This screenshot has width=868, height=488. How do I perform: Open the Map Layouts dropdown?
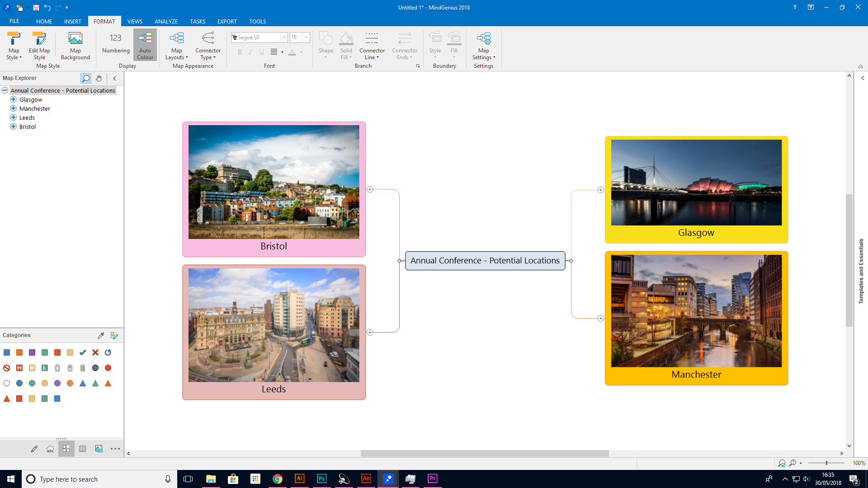point(176,45)
